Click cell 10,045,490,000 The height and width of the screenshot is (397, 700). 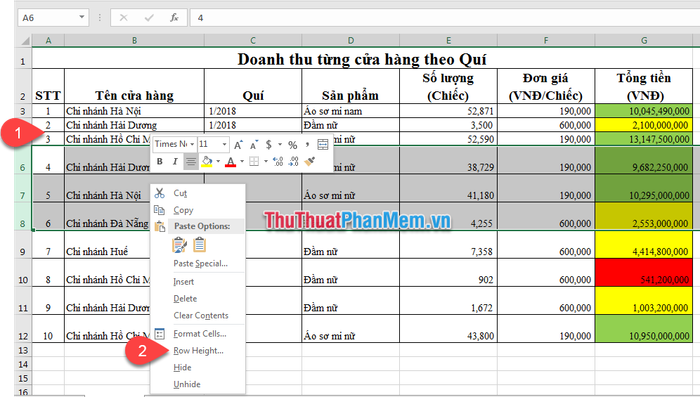[x=644, y=111]
